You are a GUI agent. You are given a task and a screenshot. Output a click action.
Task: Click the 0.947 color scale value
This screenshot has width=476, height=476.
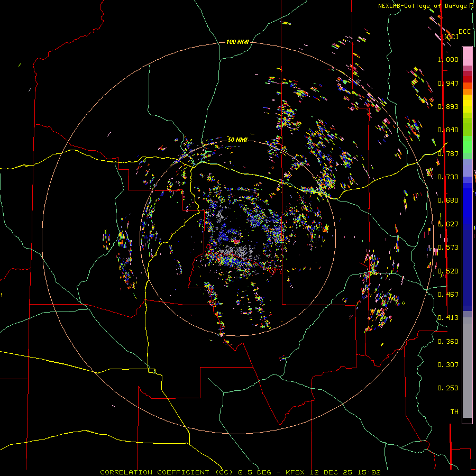click(448, 83)
